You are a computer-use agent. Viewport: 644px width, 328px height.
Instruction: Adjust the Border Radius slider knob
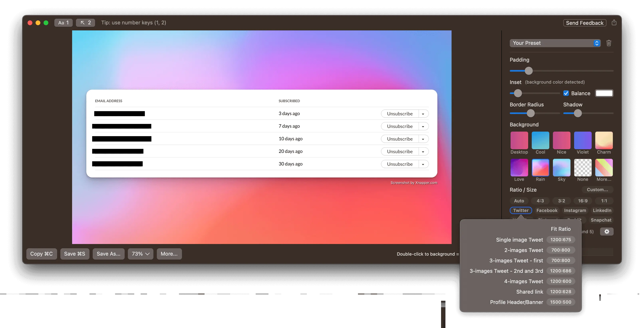tap(531, 113)
